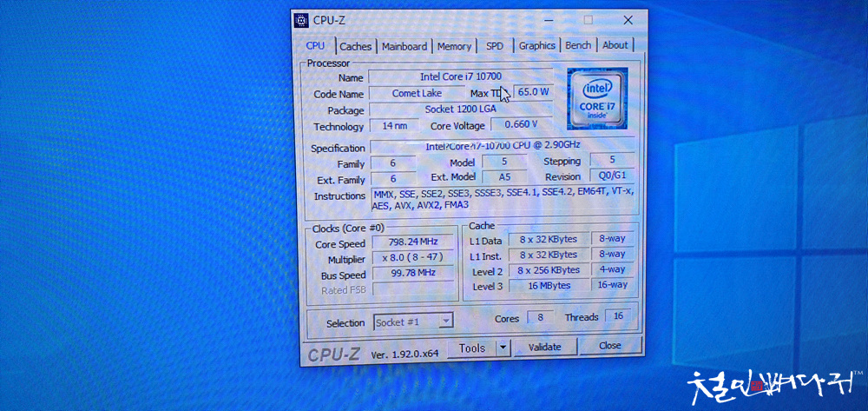Click the Ver. 1.92.0.x64 version text

404,354
